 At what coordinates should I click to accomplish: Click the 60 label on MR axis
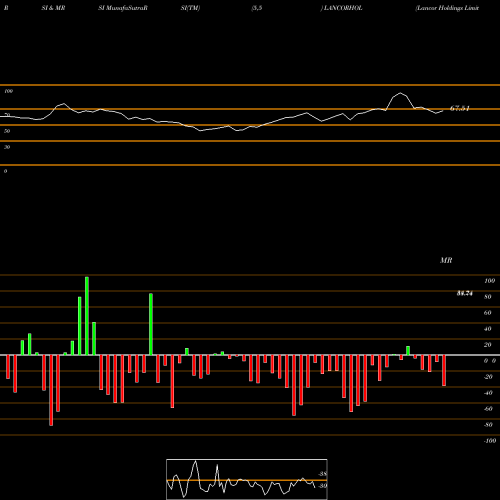point(488,313)
